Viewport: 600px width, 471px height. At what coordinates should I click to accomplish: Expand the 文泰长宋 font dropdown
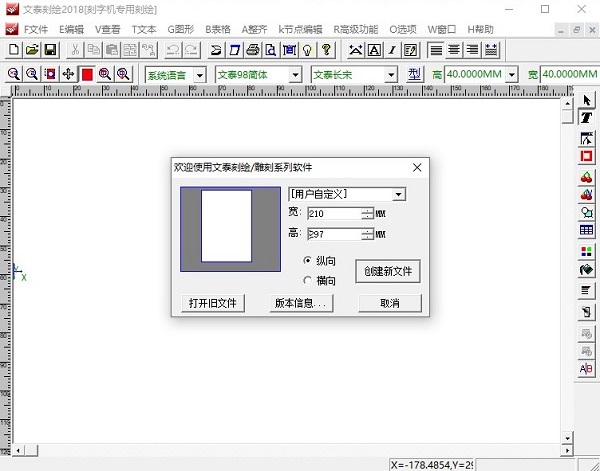(x=391, y=75)
